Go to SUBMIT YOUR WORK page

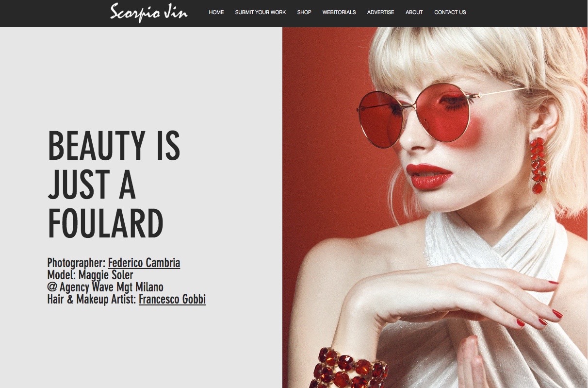coord(261,12)
